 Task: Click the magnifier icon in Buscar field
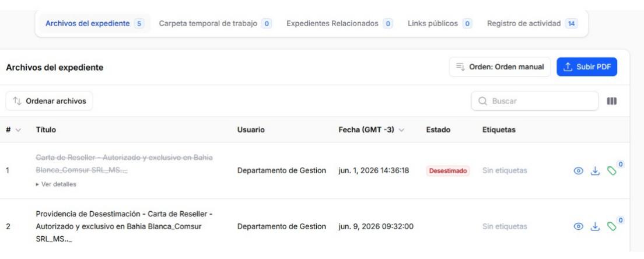pyautogui.click(x=483, y=101)
